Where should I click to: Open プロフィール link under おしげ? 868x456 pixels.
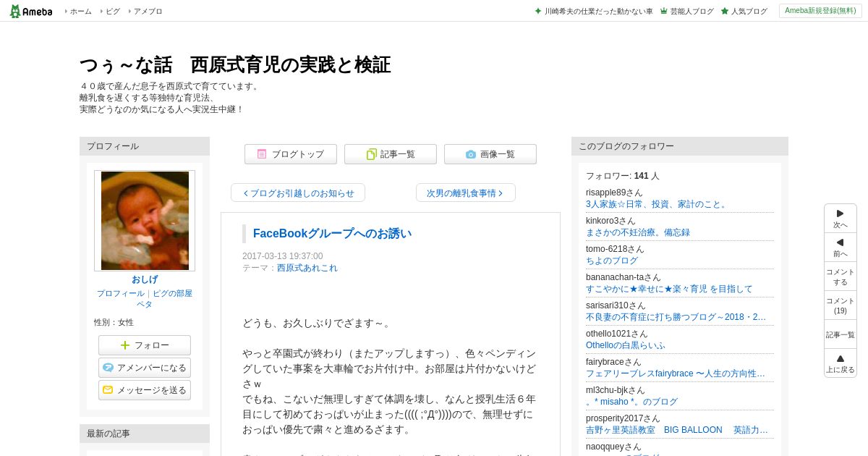point(121,293)
